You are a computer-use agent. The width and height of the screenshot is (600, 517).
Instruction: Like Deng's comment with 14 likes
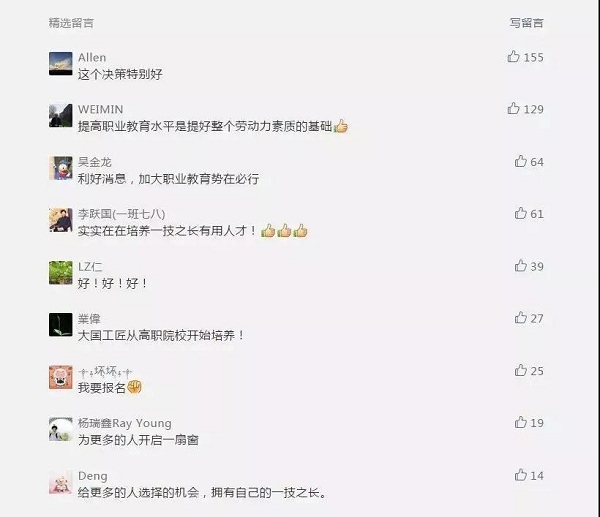pos(520,475)
